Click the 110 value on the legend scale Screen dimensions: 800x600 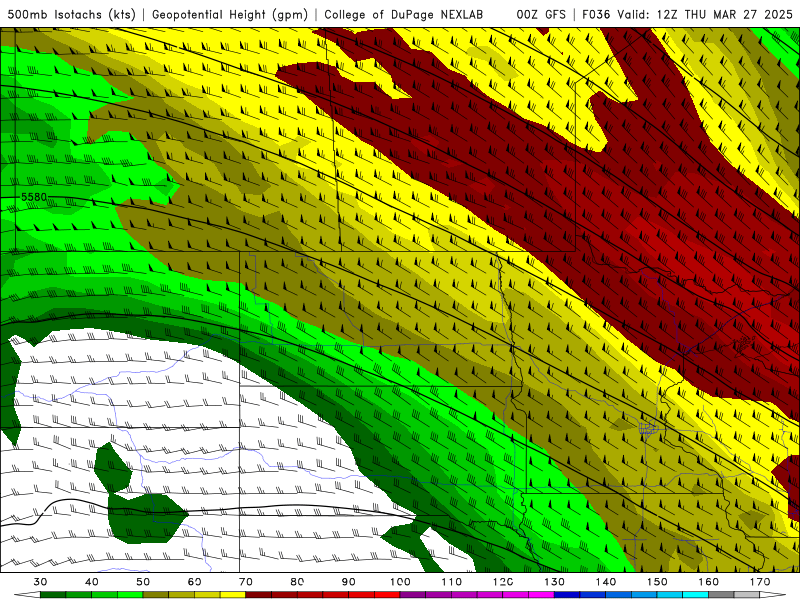pos(452,582)
